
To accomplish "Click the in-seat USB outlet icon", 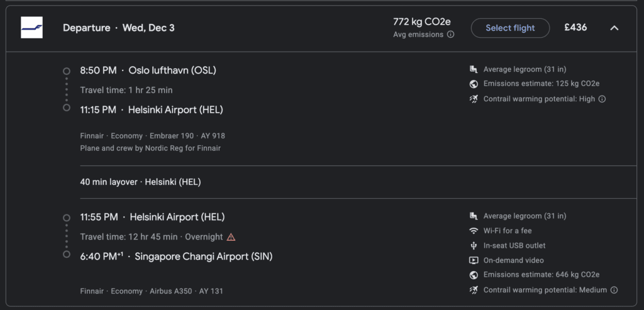I will pyautogui.click(x=474, y=245).
